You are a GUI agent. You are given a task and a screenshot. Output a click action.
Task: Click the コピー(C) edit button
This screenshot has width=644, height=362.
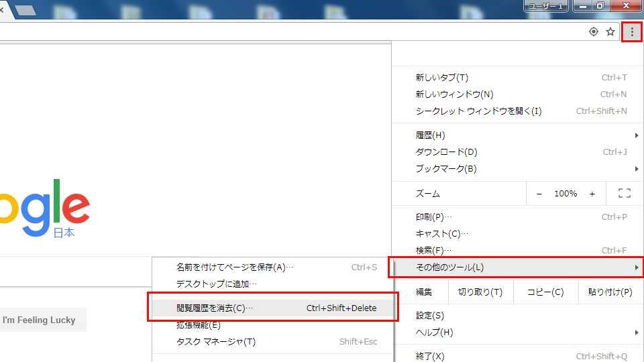pyautogui.click(x=545, y=292)
